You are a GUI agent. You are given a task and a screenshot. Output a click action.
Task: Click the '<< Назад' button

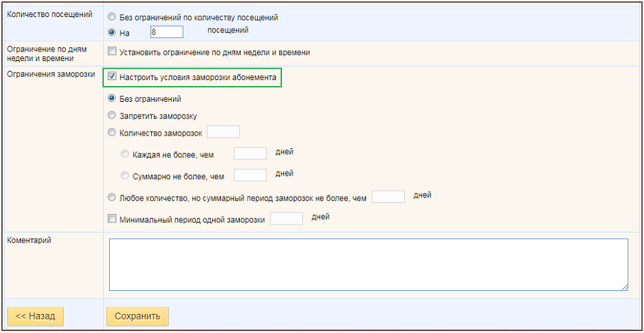(35, 316)
